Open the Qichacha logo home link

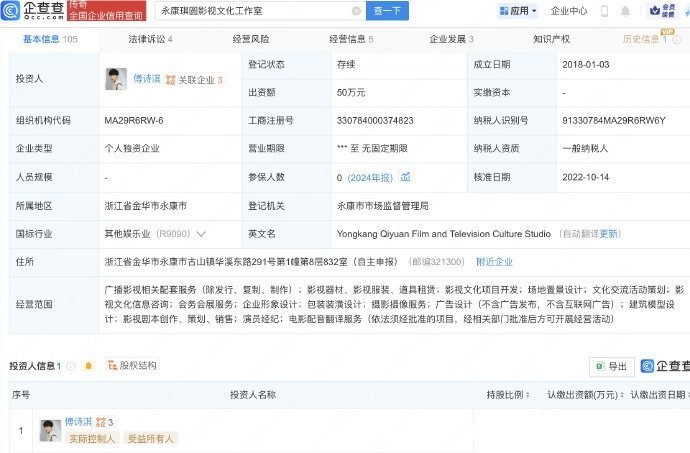click(x=33, y=10)
